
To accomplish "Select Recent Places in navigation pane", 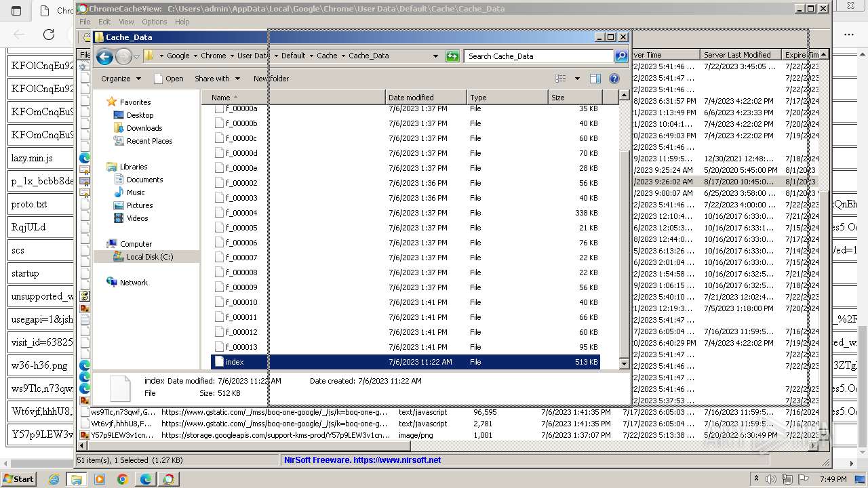I will (149, 141).
